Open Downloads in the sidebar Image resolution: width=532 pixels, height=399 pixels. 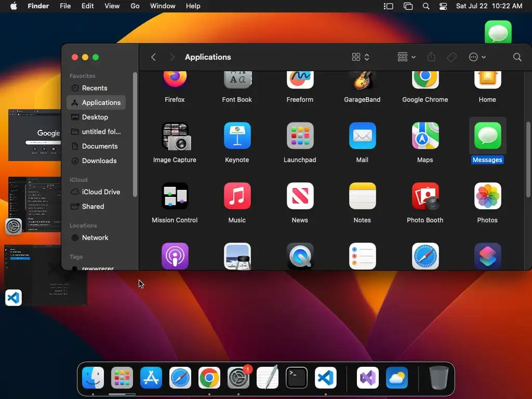click(x=96, y=161)
